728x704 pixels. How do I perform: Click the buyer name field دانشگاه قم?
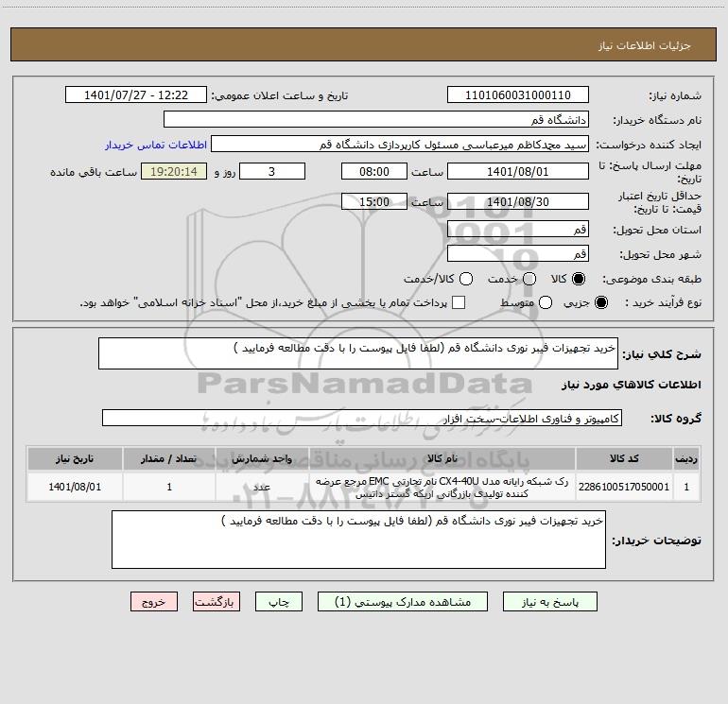376,120
